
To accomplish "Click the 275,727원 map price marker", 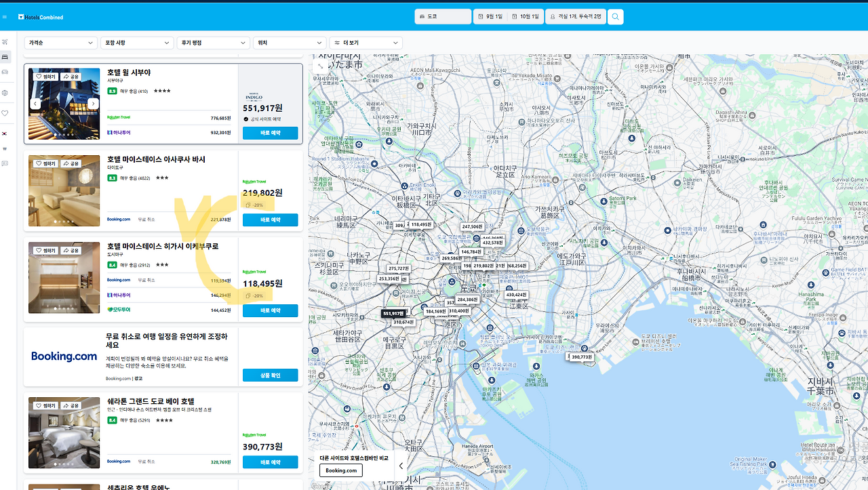I will pos(399,269).
